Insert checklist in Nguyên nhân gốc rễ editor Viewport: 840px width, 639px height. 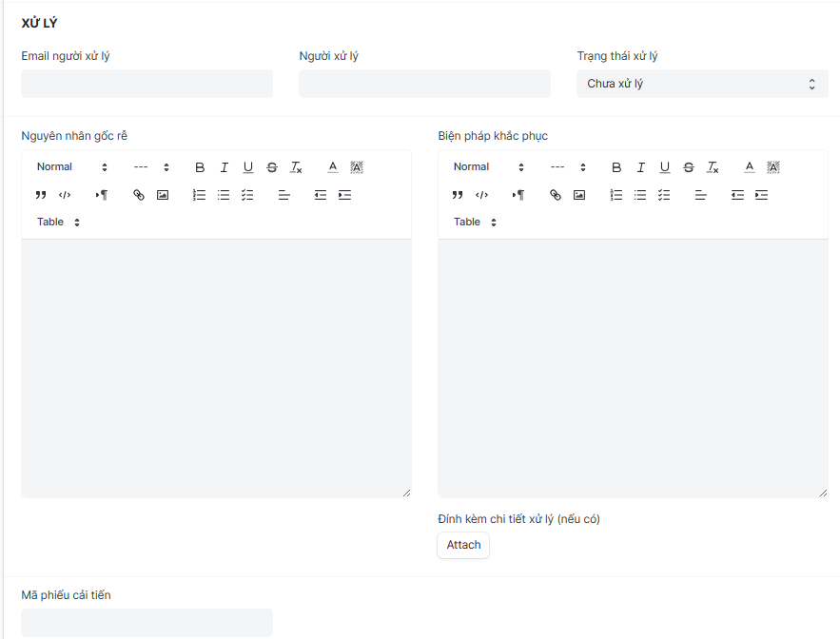[x=247, y=195]
